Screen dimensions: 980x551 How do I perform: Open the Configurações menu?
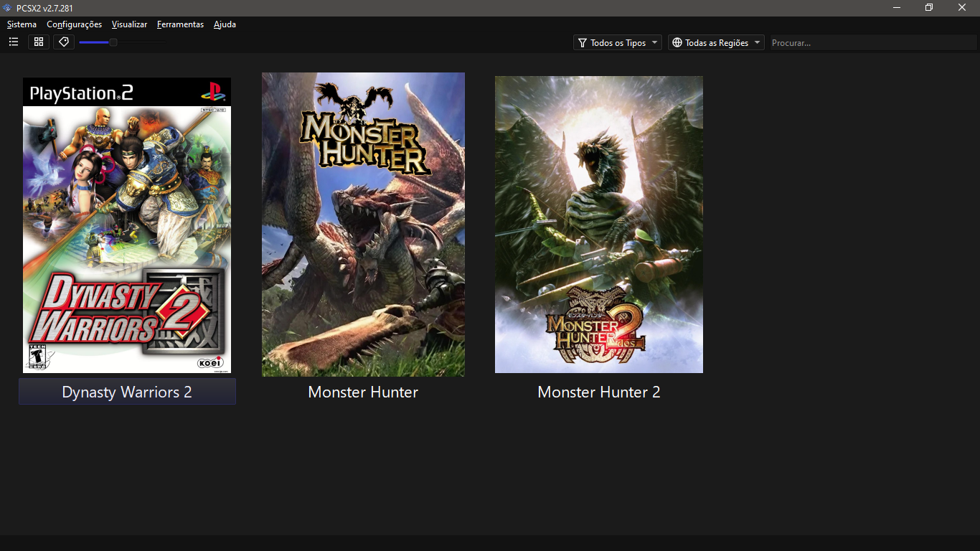point(74,24)
